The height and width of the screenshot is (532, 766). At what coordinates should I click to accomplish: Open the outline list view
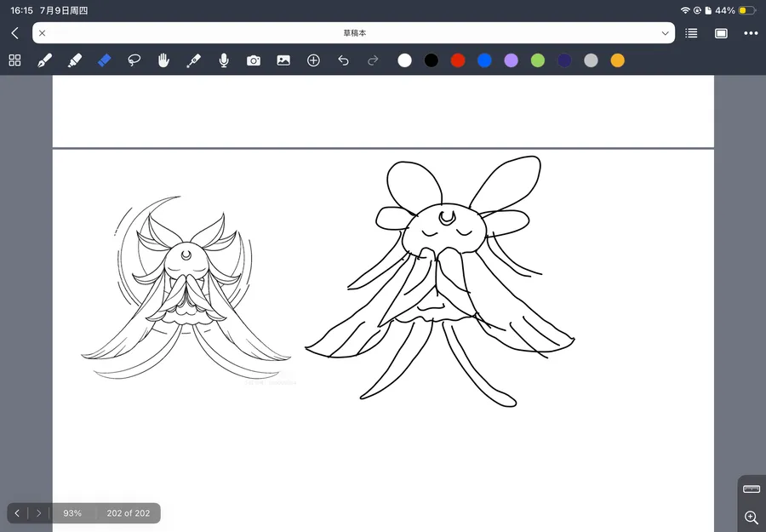tap(691, 33)
